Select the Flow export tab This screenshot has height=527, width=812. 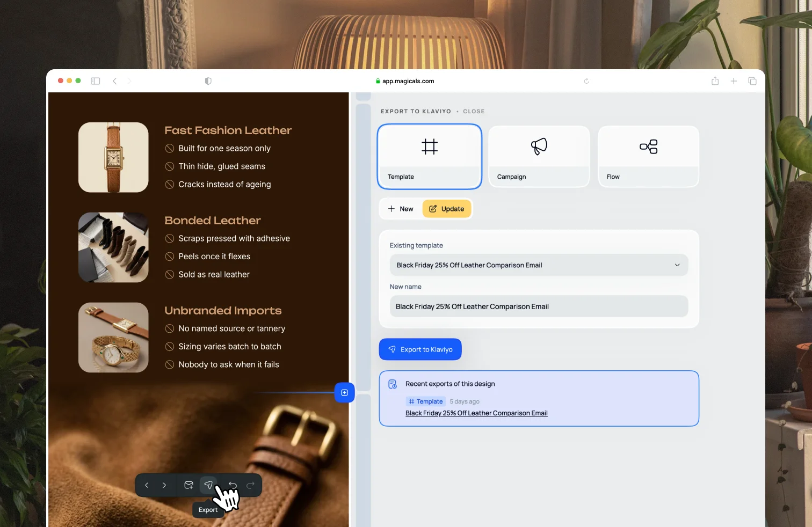coord(649,157)
